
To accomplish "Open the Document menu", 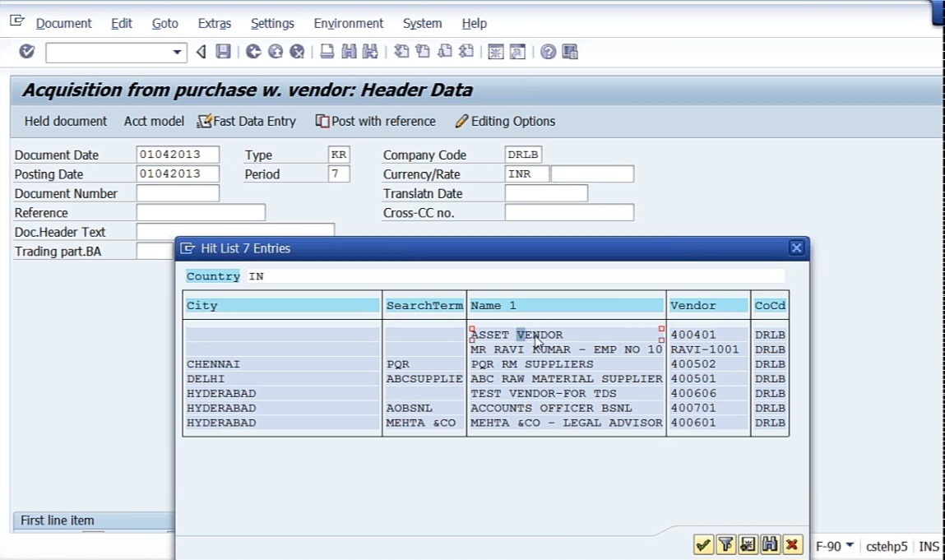I will point(64,24).
